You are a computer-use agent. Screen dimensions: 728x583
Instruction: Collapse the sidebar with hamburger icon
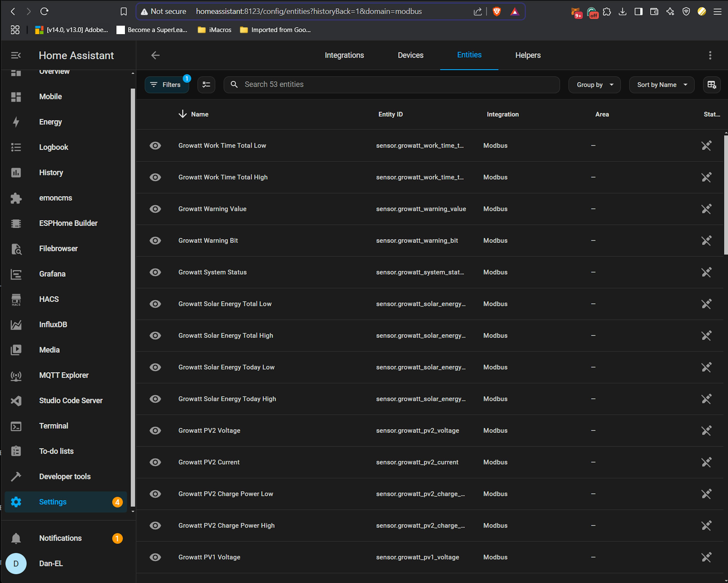16,55
